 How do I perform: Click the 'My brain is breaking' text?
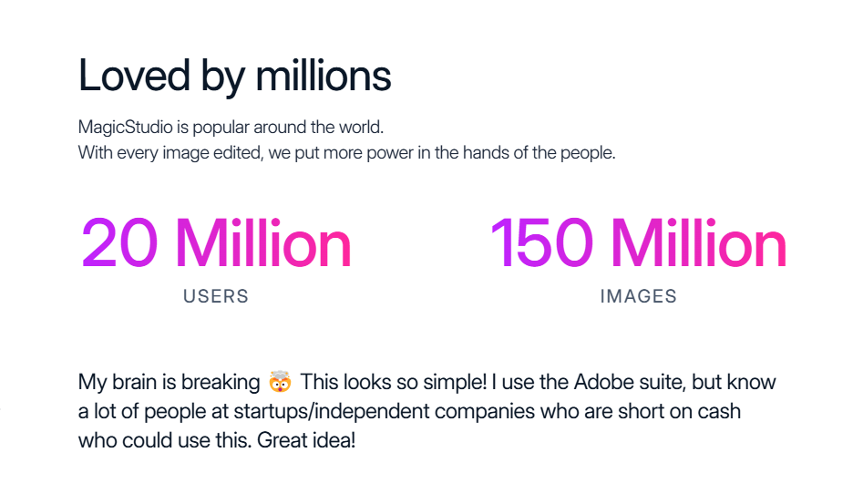pyautogui.click(x=170, y=382)
